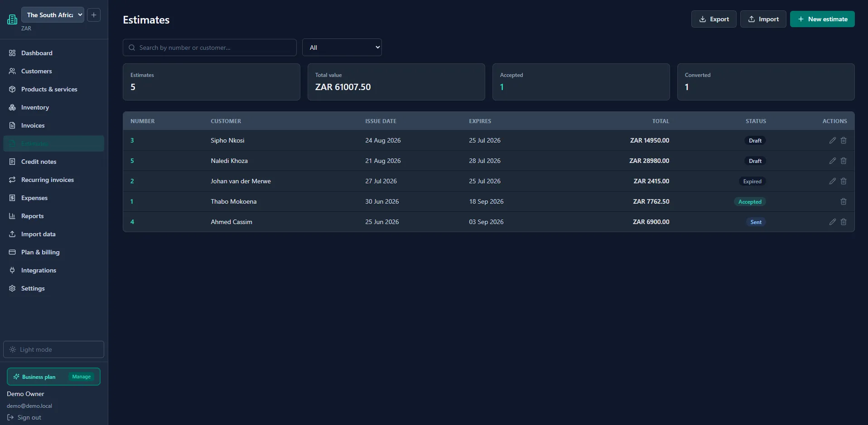Open estimate number 5 link

[x=132, y=161]
